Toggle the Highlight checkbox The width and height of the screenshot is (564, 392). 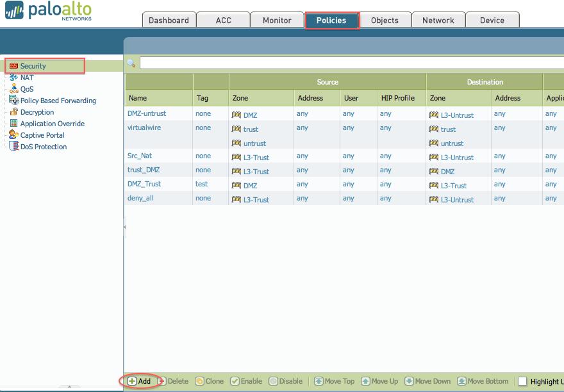(522, 381)
